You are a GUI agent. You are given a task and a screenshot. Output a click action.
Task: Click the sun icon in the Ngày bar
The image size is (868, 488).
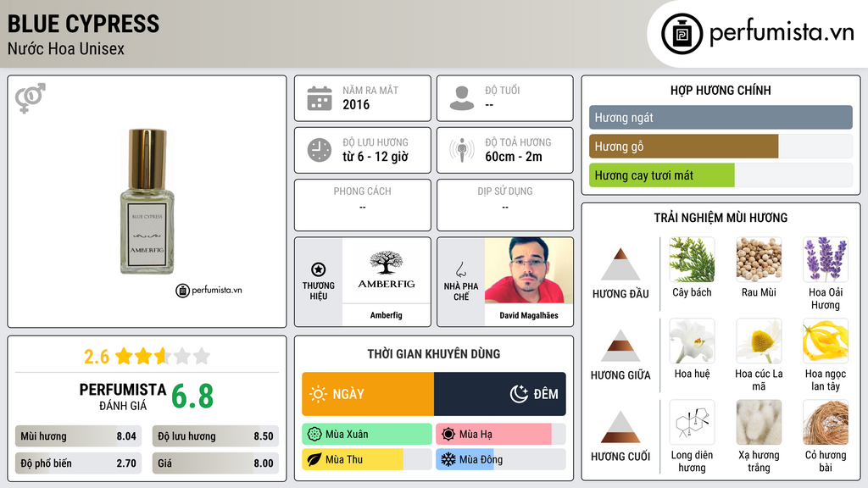[x=319, y=394]
